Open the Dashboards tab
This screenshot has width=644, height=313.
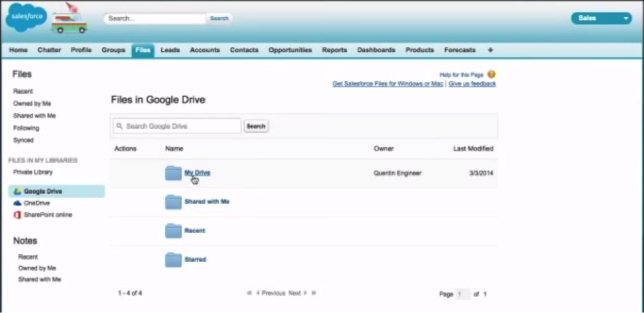click(x=376, y=50)
